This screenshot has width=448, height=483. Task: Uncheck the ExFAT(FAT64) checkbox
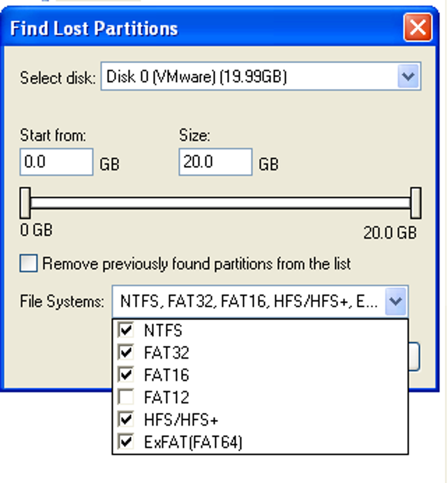126,442
